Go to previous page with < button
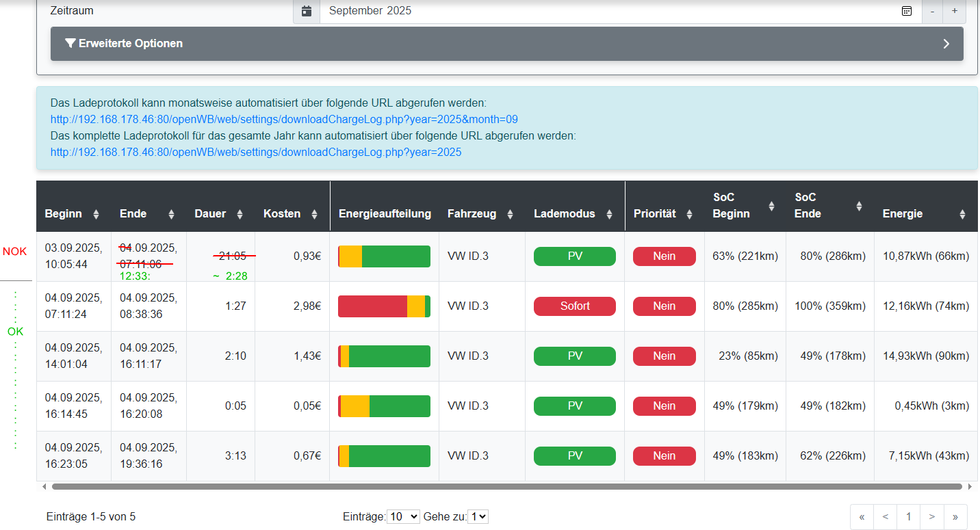Viewport: 980px width, 530px height. tap(886, 517)
